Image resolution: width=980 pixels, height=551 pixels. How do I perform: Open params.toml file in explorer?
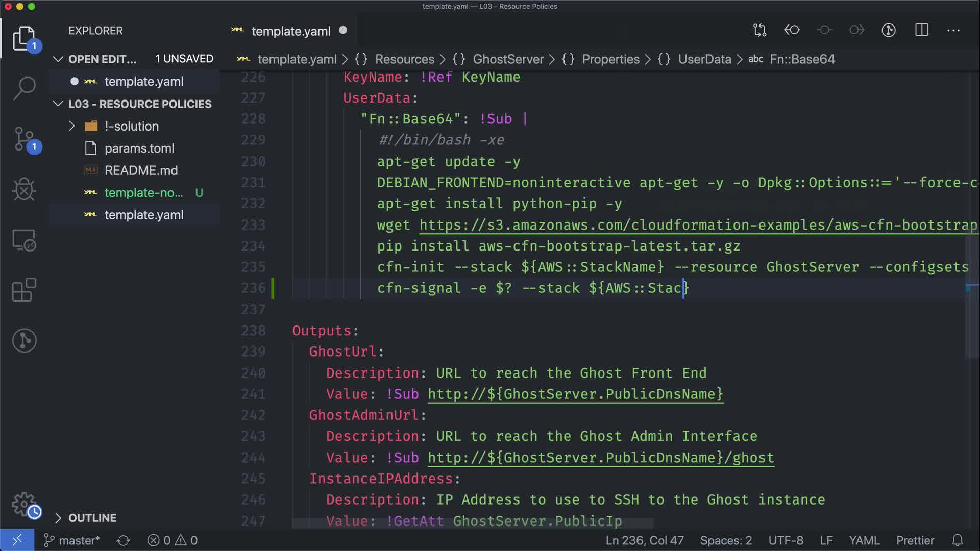pyautogui.click(x=139, y=148)
